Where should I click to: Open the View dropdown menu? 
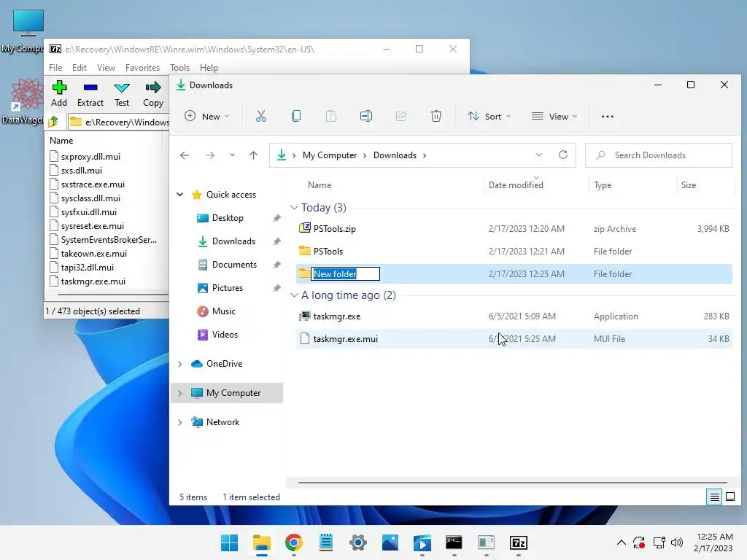554,116
